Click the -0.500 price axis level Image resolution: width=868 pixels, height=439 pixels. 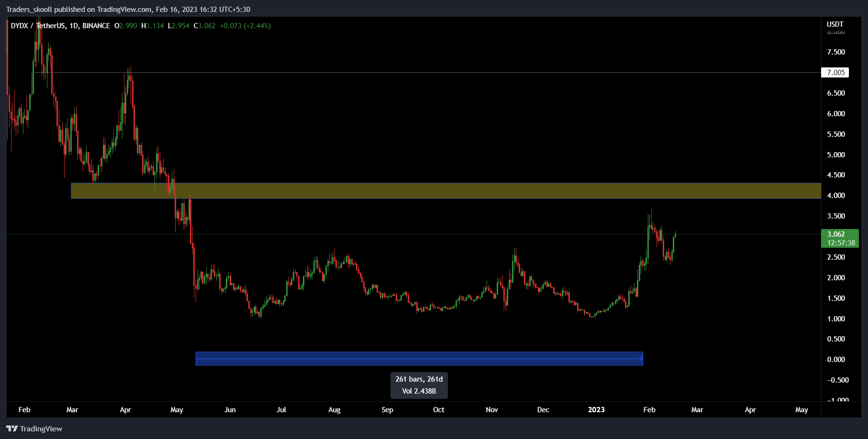coord(837,380)
